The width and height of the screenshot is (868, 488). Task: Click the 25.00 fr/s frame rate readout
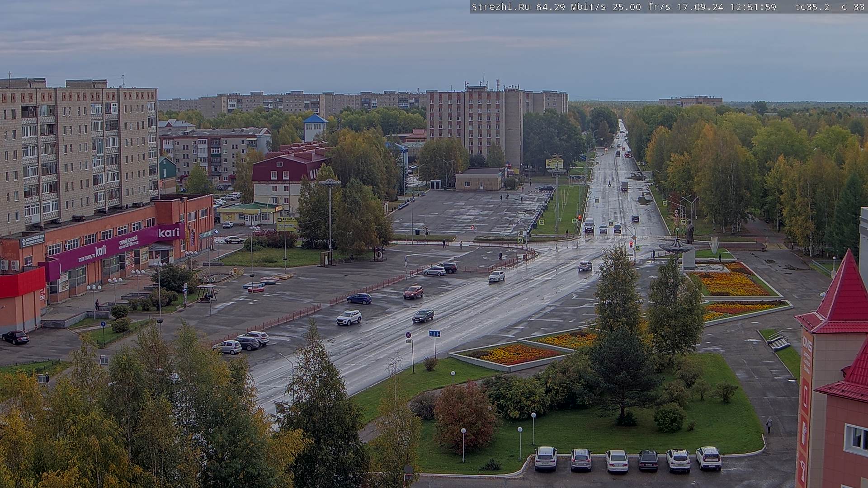tap(642, 7)
